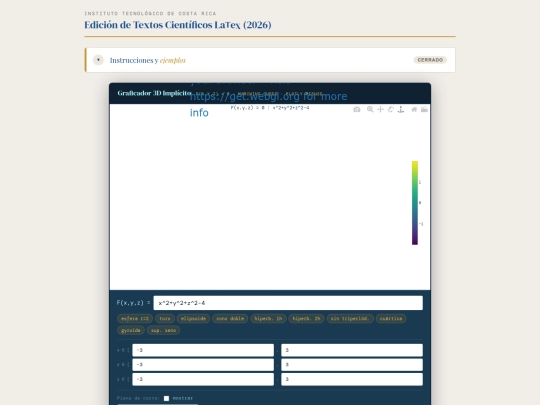Reset camera to last saved view
The image size is (540, 405).
tap(424, 109)
